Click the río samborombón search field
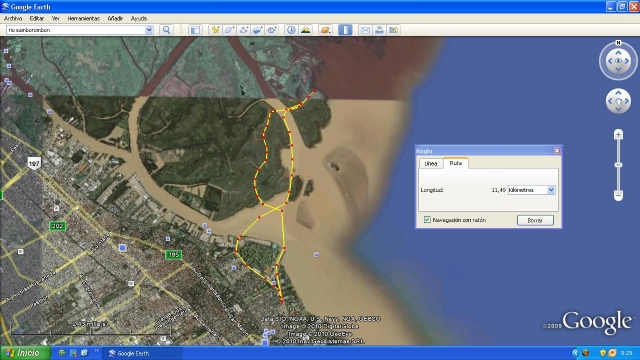640x360 pixels. pyautogui.click(x=76, y=30)
